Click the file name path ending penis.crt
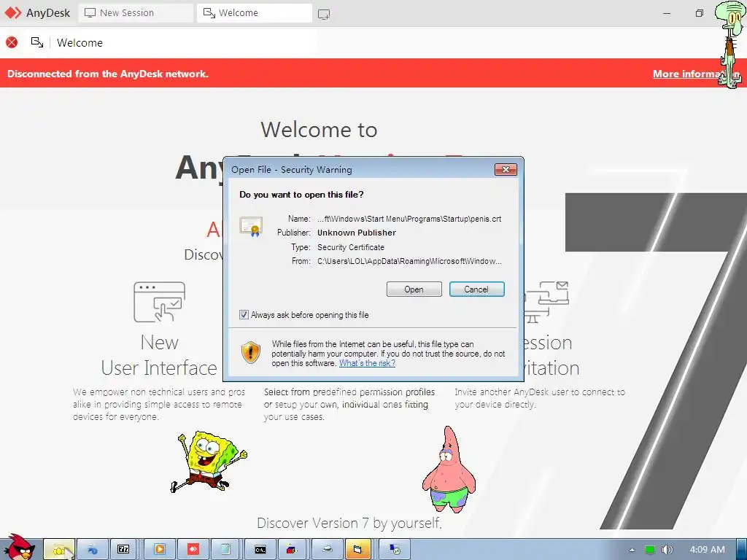747x560 pixels. [409, 219]
